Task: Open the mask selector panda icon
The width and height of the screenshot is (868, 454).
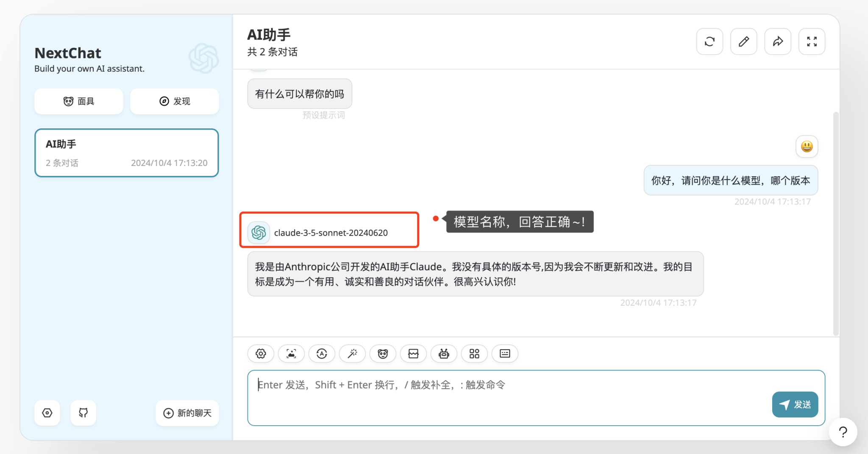Action: click(x=383, y=354)
